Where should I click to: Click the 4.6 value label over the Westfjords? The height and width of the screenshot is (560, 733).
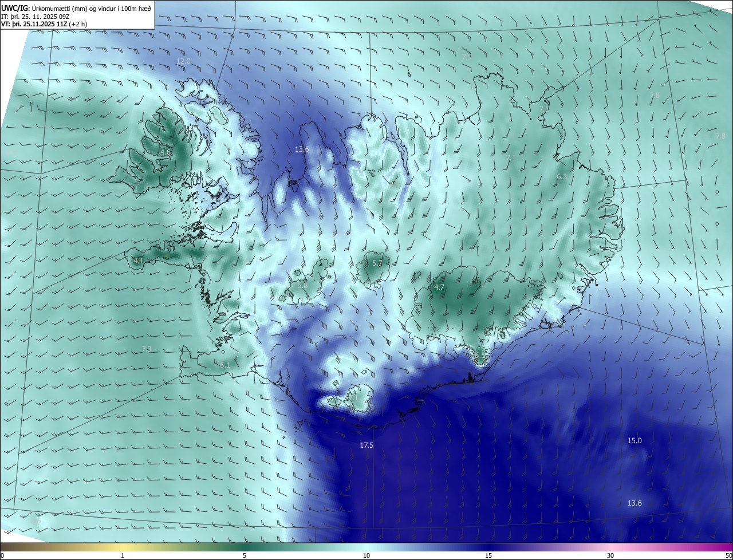(x=165, y=152)
